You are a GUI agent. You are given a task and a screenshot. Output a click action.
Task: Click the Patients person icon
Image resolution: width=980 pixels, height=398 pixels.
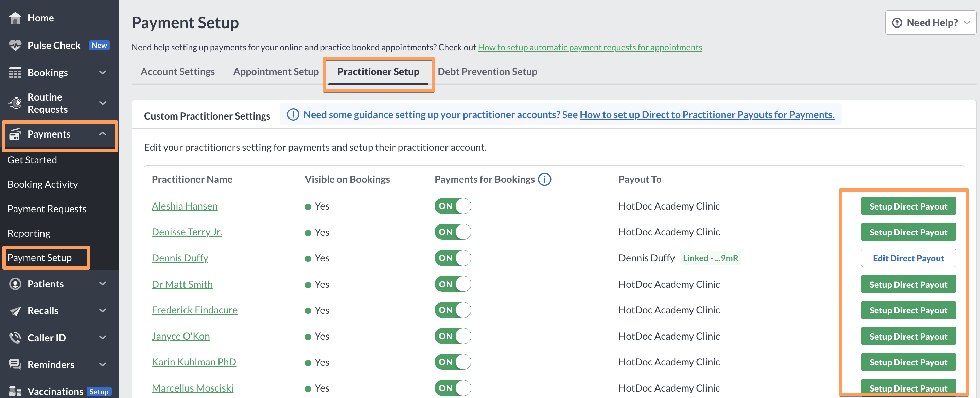pyautogui.click(x=15, y=284)
